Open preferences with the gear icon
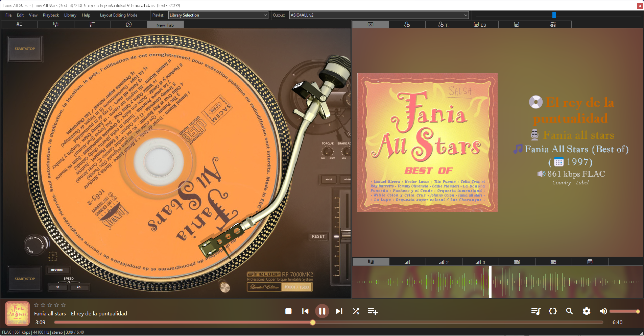Image resolution: width=644 pixels, height=336 pixels. (x=587, y=311)
